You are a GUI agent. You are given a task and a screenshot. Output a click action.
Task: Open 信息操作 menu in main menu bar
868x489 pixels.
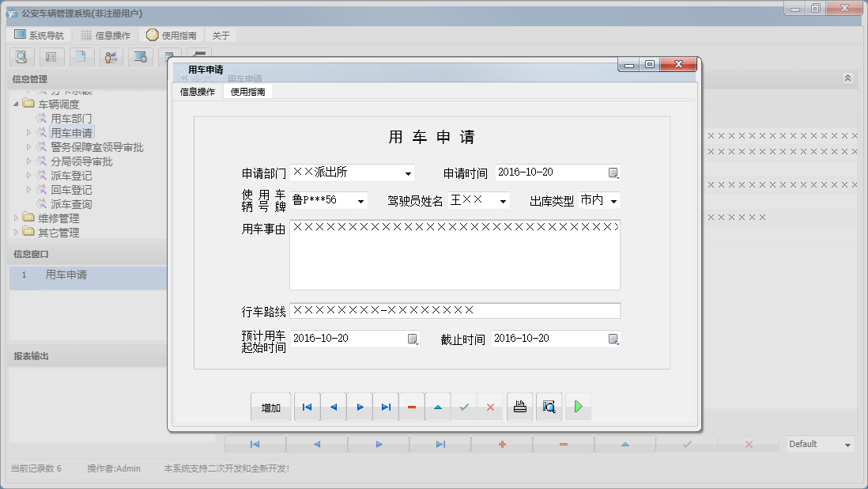106,36
